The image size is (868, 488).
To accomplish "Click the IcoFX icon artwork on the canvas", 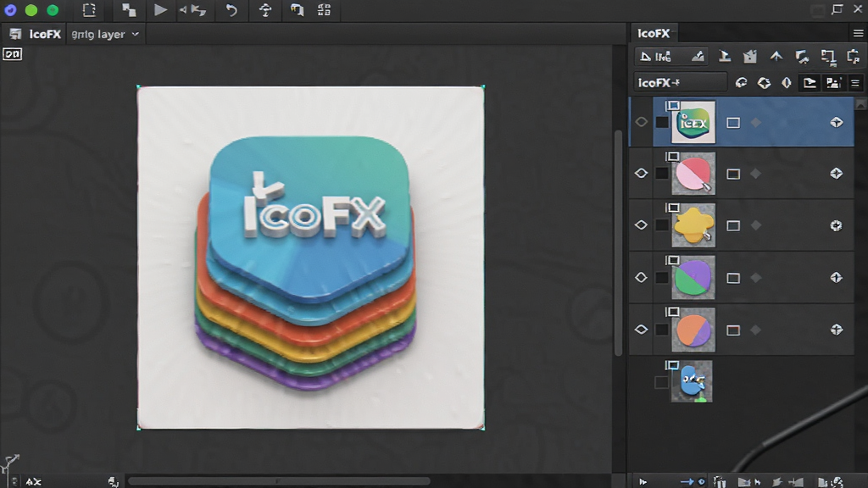I will 306,263.
